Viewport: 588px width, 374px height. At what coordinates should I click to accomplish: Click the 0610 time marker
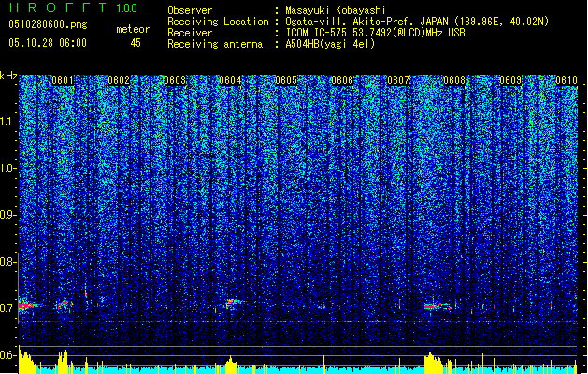[x=566, y=80]
